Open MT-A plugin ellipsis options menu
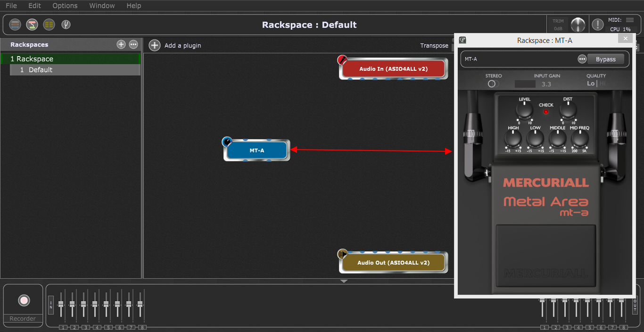This screenshot has width=644, height=332. click(582, 59)
